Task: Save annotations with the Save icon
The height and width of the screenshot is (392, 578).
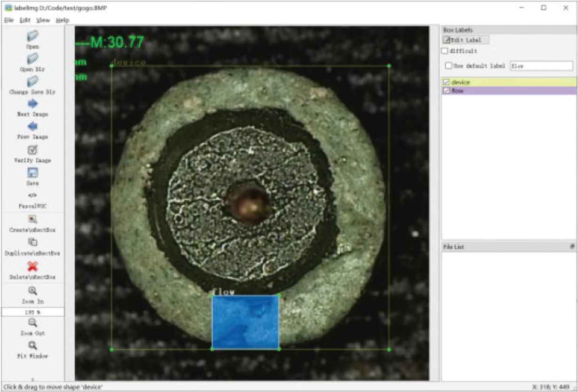Action: 32,173
